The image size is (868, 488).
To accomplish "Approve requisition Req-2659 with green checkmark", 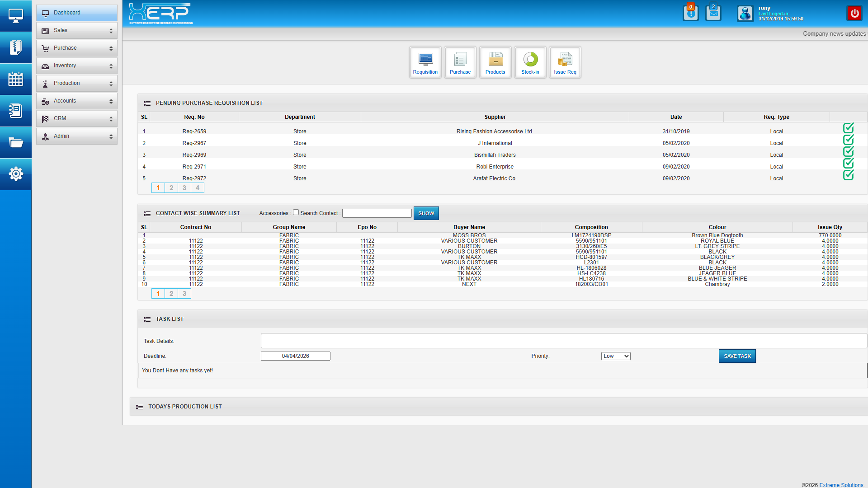I will [848, 128].
